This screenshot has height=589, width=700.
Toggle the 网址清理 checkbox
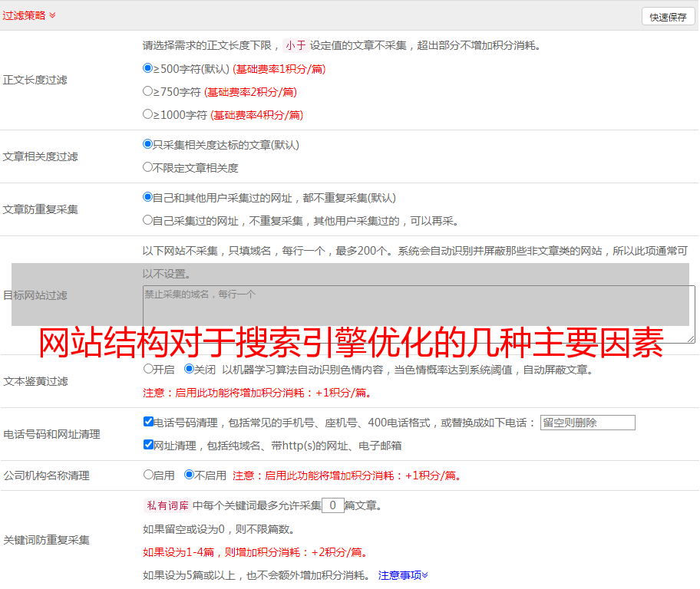149,445
